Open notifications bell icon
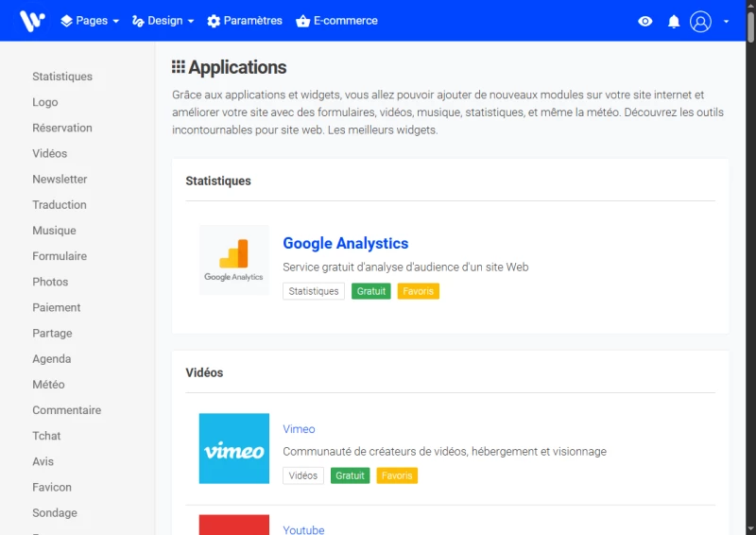Screen dimensions: 756x535 pos(674,21)
